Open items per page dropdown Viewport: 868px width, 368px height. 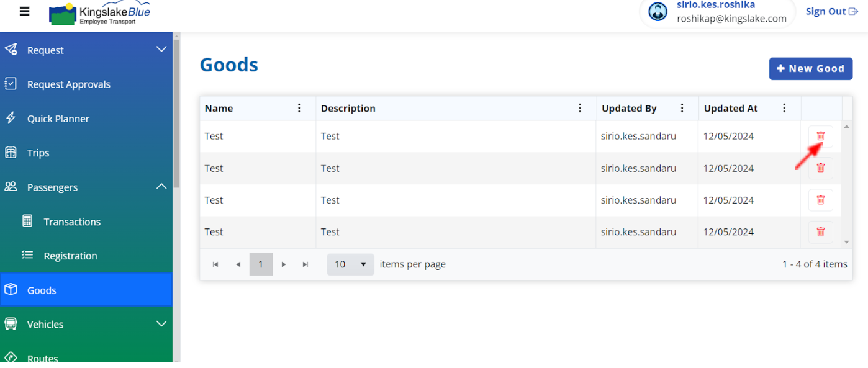point(351,264)
